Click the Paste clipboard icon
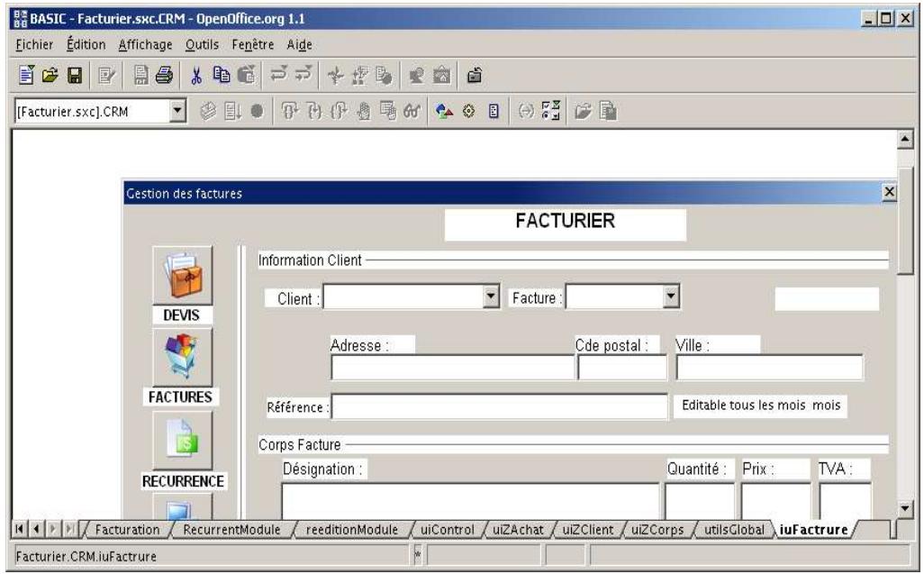The width and height of the screenshot is (924, 574). (247, 75)
